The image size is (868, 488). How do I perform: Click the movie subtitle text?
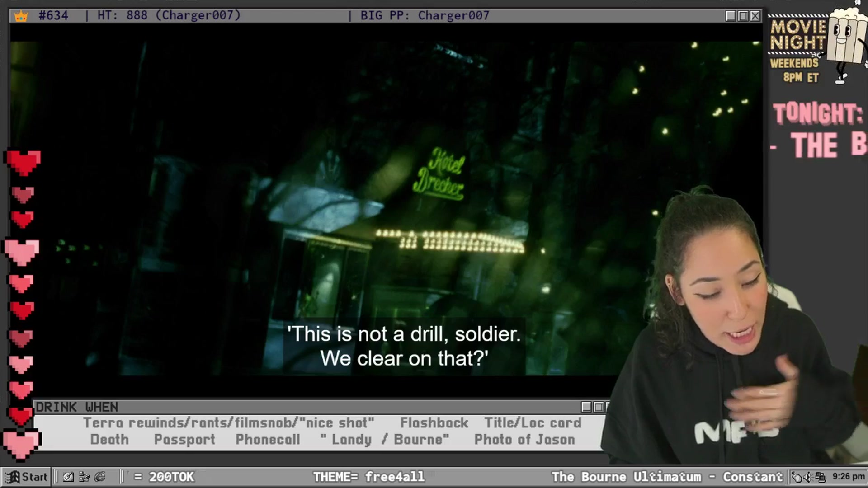[x=404, y=346]
